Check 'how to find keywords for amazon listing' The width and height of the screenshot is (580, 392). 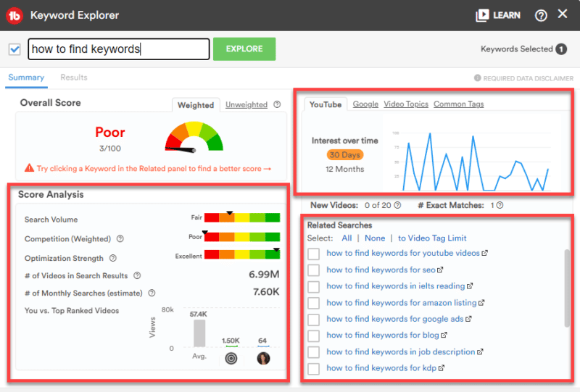(314, 303)
